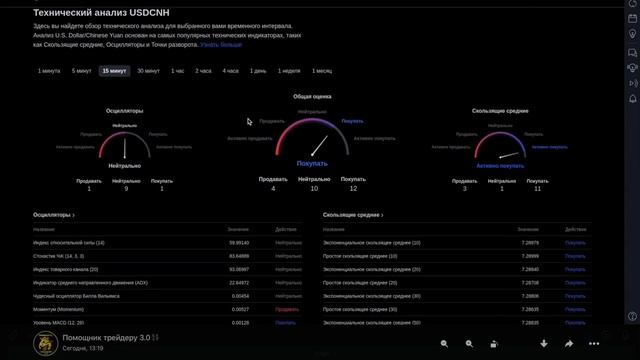Forward the image with share arrow

point(569,344)
